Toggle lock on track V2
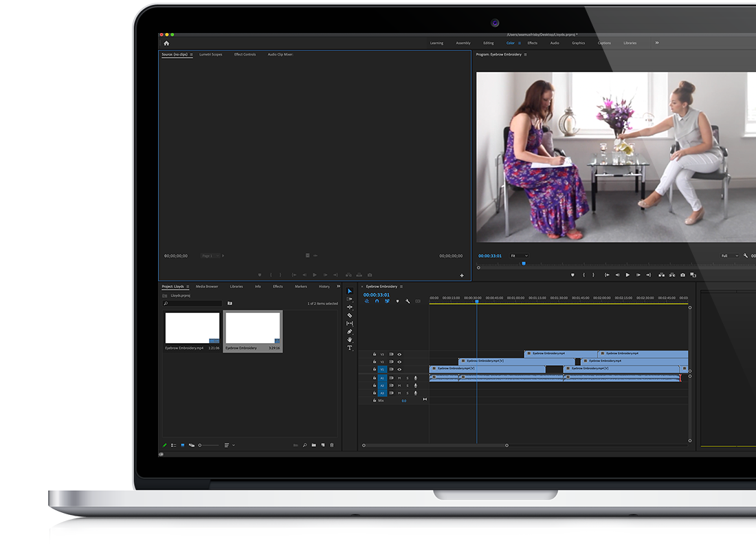This screenshot has width=756, height=550. [x=375, y=362]
